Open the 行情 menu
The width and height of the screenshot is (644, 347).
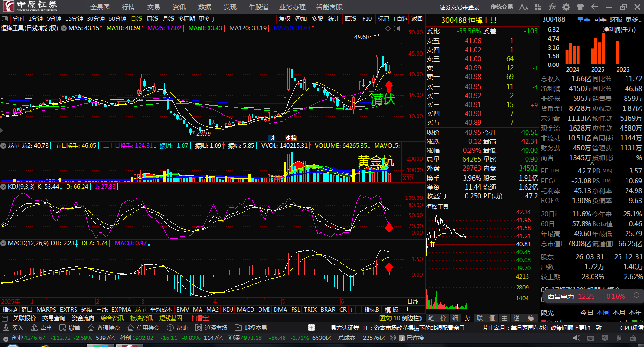[x=128, y=7]
